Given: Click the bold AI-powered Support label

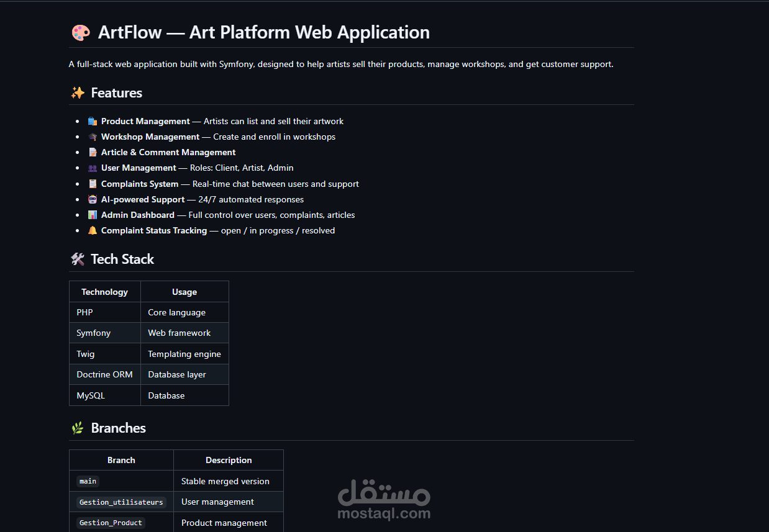Looking at the screenshot, I should click(143, 199).
